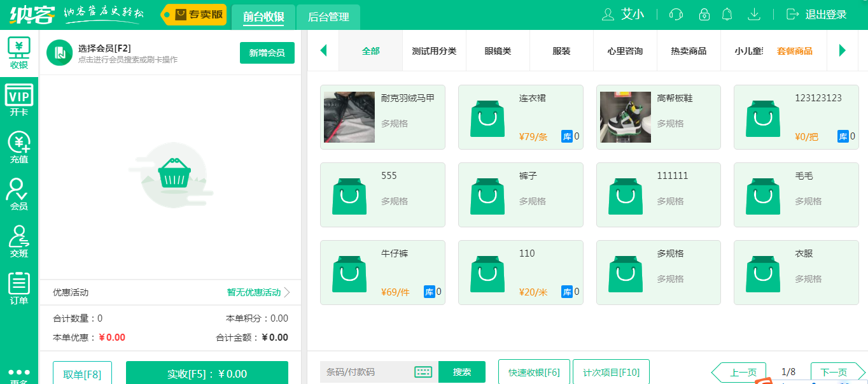
Task: Click the left arrow to scroll categories
Action: (323, 50)
